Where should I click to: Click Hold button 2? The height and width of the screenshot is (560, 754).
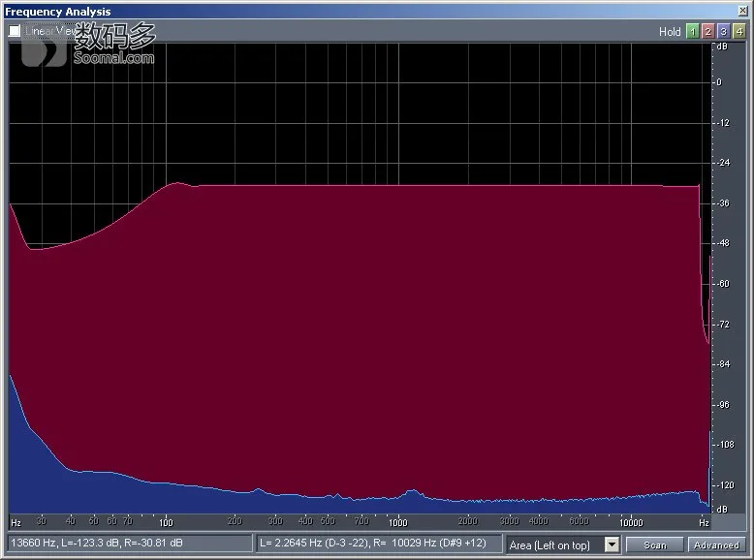707,32
